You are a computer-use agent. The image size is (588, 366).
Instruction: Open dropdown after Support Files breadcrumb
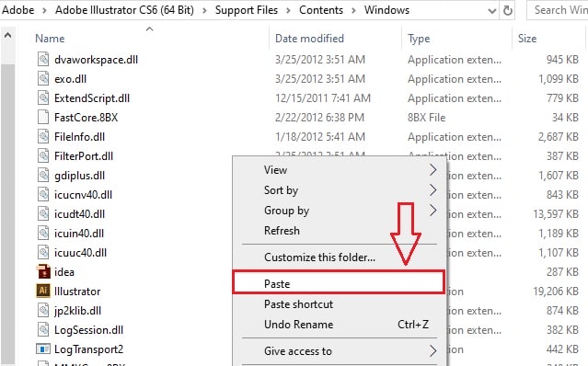tap(288, 10)
